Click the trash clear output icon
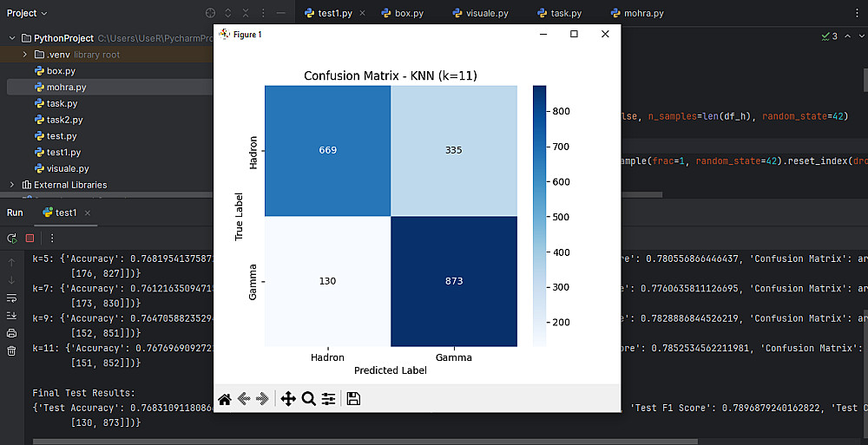The image size is (868, 445). 11,351
